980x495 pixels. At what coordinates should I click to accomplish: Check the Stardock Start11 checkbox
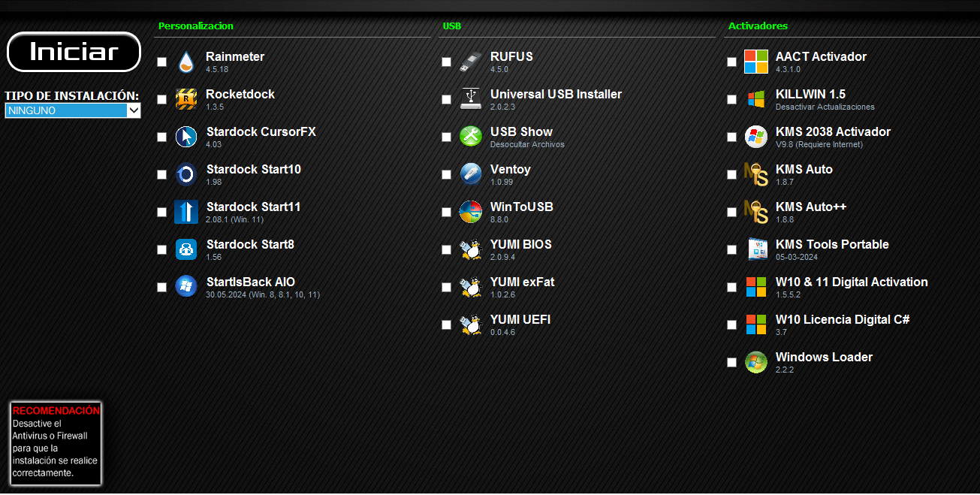[x=161, y=212]
